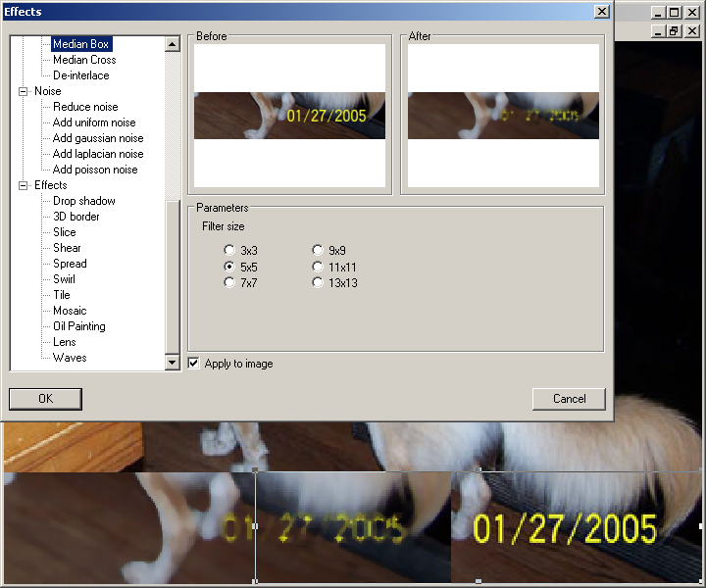Viewport: 706px width, 588px height.
Task: Select the Tile effect
Action: 62,295
